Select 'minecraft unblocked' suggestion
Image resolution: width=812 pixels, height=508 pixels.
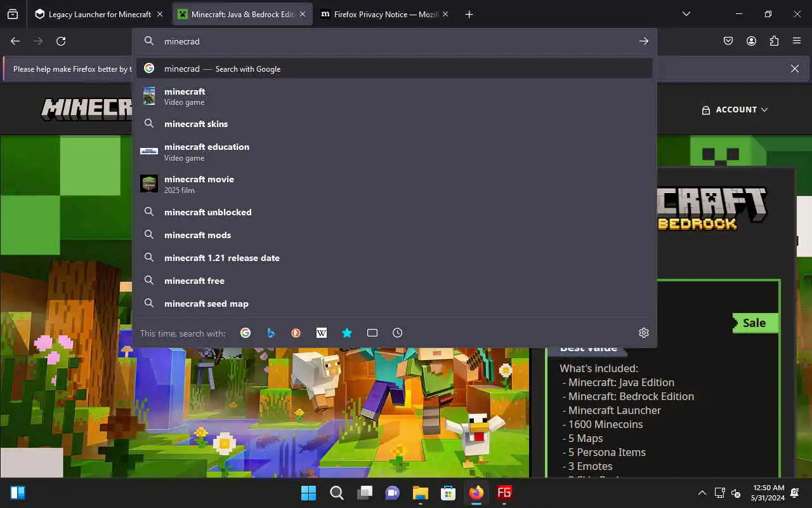395,212
